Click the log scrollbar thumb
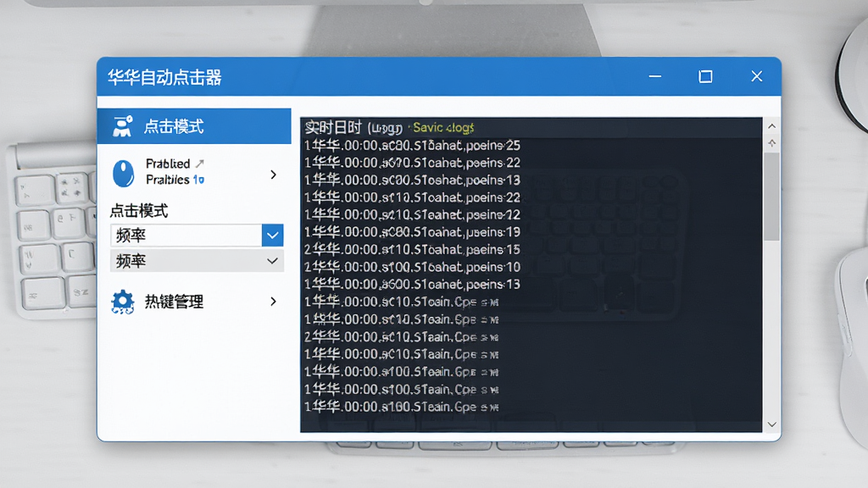This screenshot has height=488, width=868. [x=771, y=197]
